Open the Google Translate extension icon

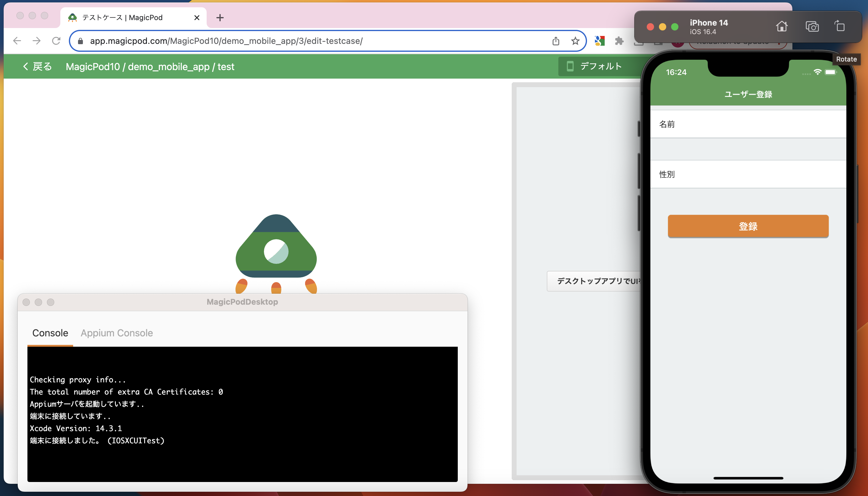pyautogui.click(x=599, y=41)
